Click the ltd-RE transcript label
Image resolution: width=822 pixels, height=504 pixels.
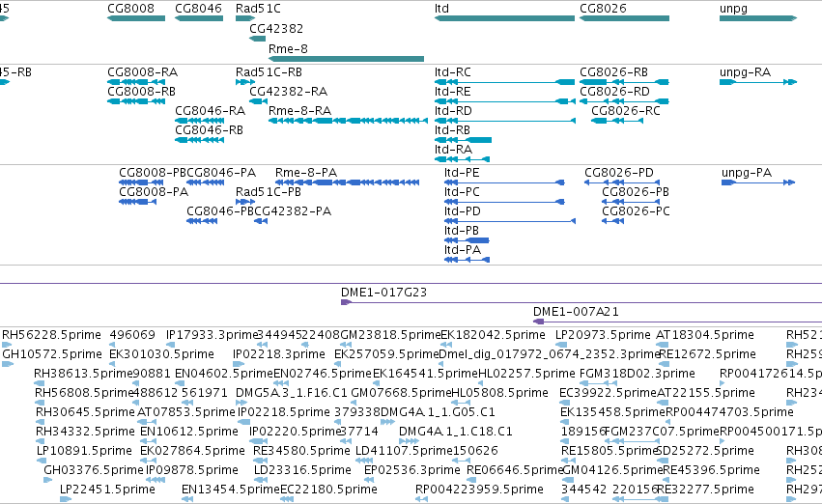coord(453,92)
